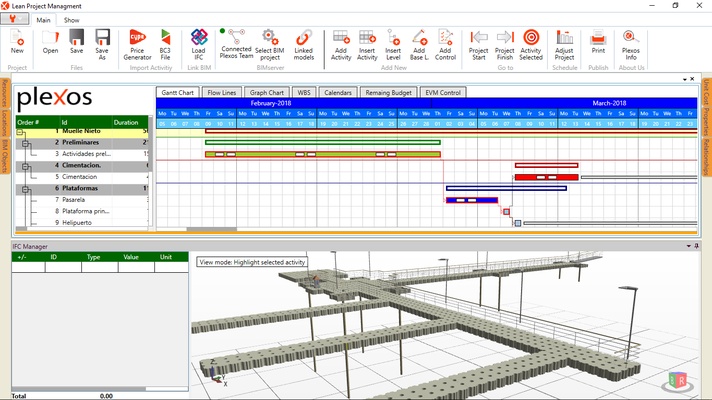
Task: Close the schedule panel
Action: pos(692,79)
